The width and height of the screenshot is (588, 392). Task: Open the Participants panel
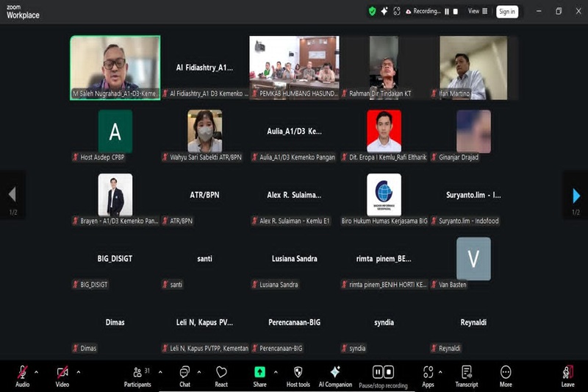(x=137, y=375)
